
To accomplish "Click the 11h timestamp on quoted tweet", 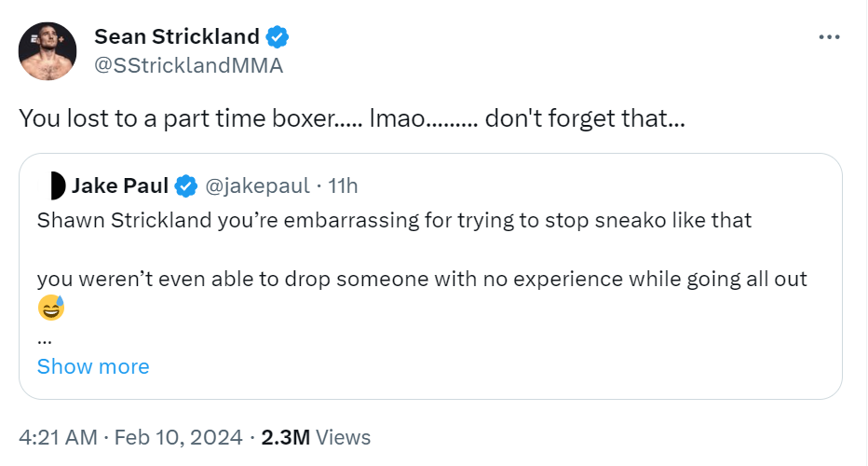I will click(x=342, y=186).
